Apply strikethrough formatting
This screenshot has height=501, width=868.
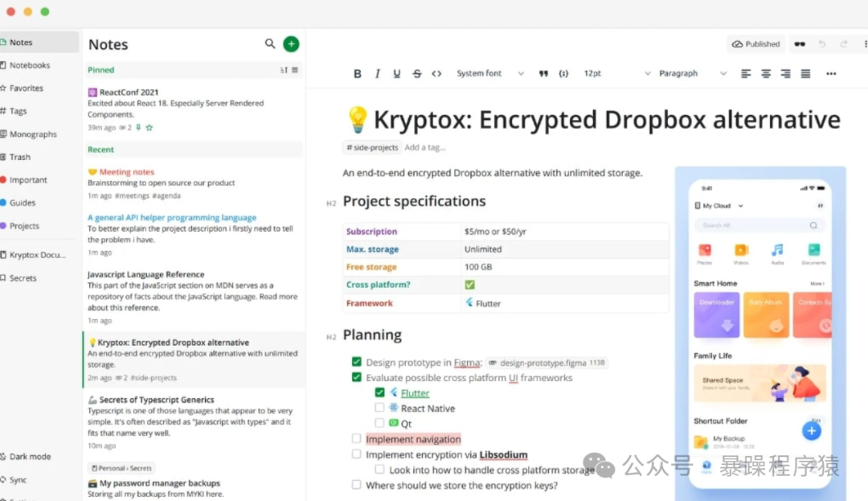(417, 74)
